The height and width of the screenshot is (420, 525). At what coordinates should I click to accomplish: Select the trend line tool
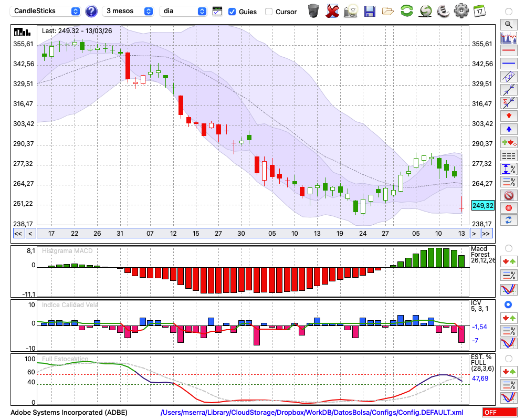click(509, 90)
